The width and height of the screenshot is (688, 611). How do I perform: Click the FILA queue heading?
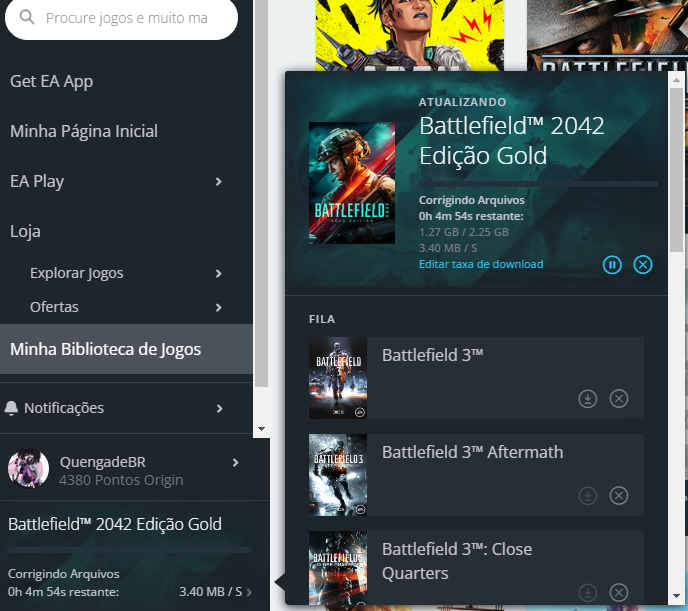click(322, 319)
